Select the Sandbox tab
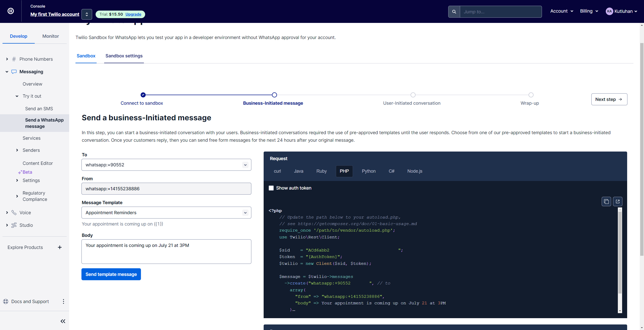This screenshot has height=330, width=644. [x=86, y=56]
